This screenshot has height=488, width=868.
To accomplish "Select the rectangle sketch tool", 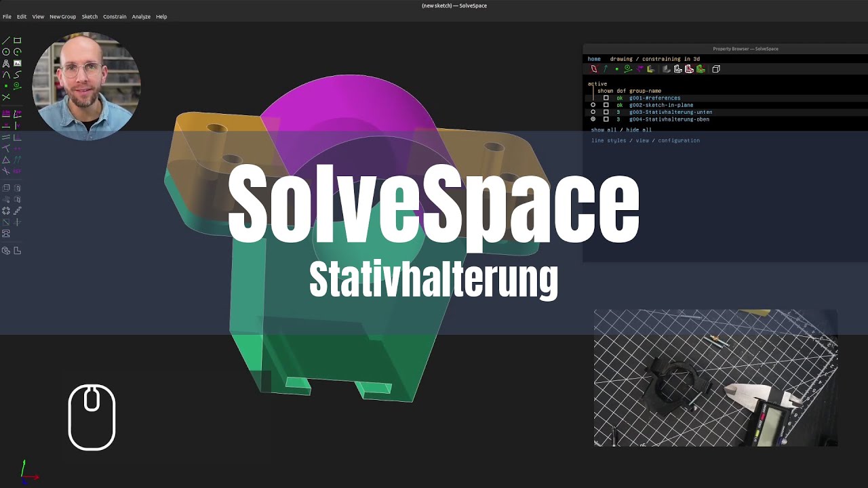I will [x=18, y=40].
